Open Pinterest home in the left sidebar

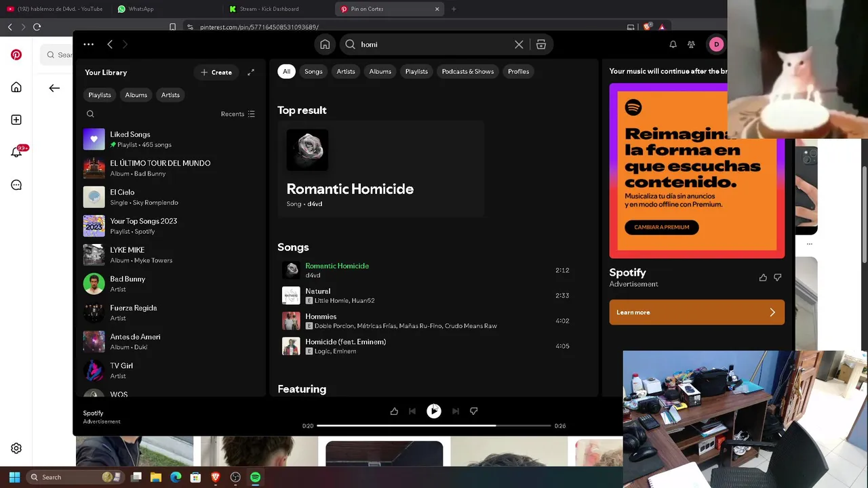point(16,87)
